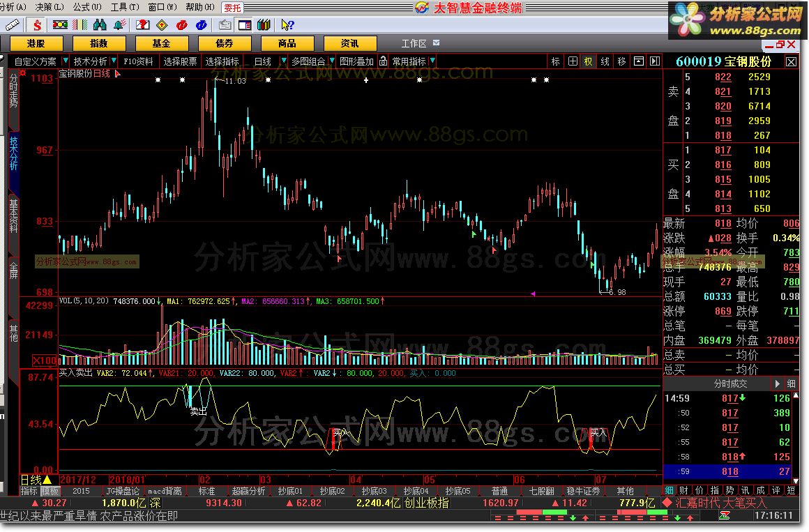Select the 稳牛证券 indicator tab

(x=583, y=492)
